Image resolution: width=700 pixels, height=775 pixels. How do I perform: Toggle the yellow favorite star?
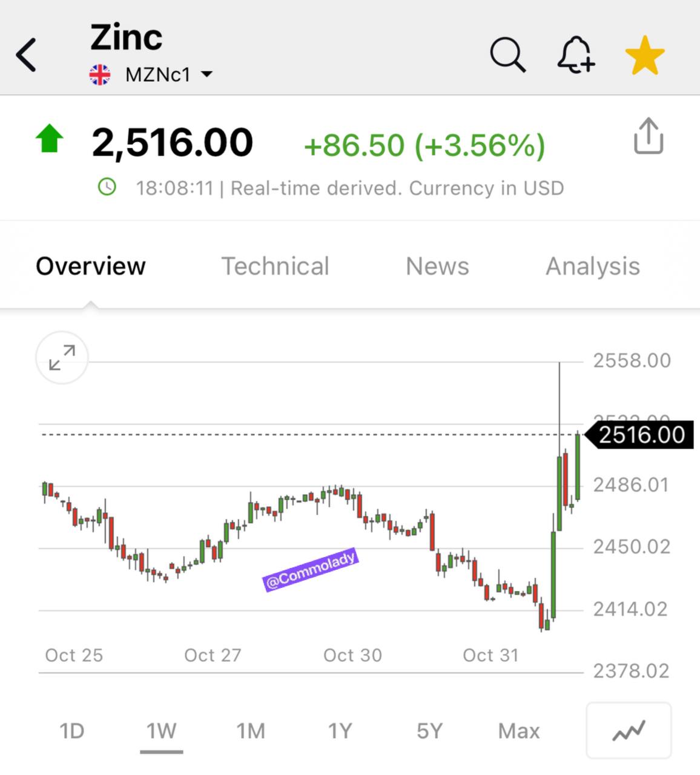point(645,55)
